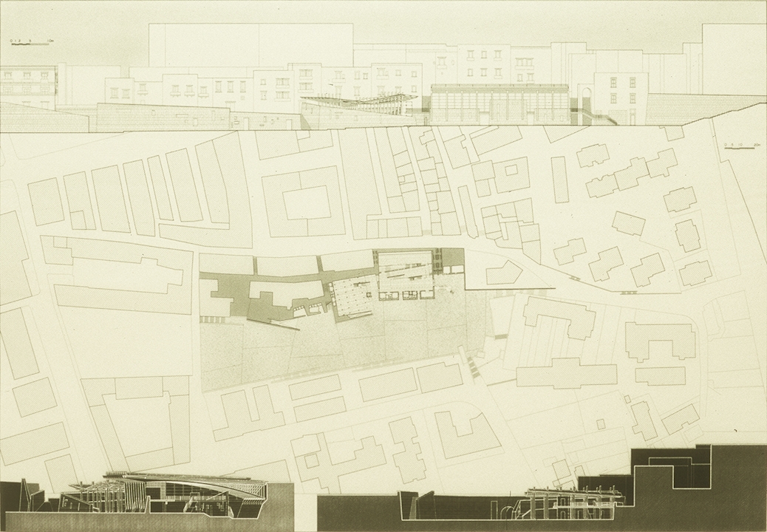Screen dimensions: 767x532
Task: Click the scale bar in the top-left corner
Action: coord(30,43)
